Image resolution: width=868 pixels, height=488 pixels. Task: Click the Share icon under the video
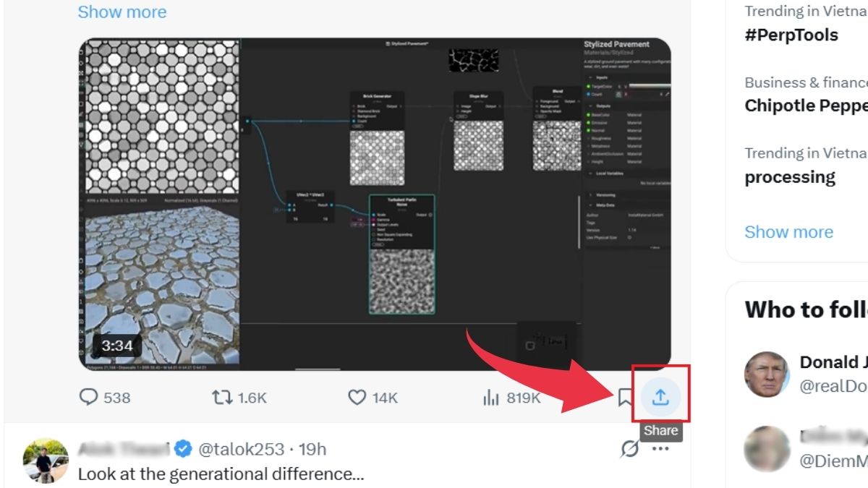(x=660, y=396)
